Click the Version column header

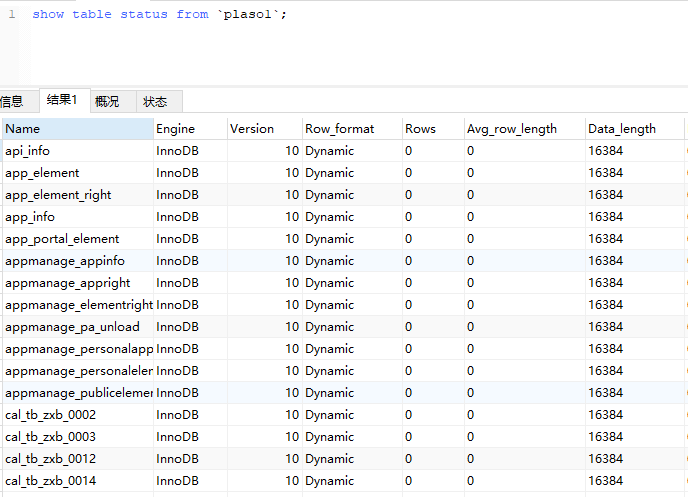(265, 129)
